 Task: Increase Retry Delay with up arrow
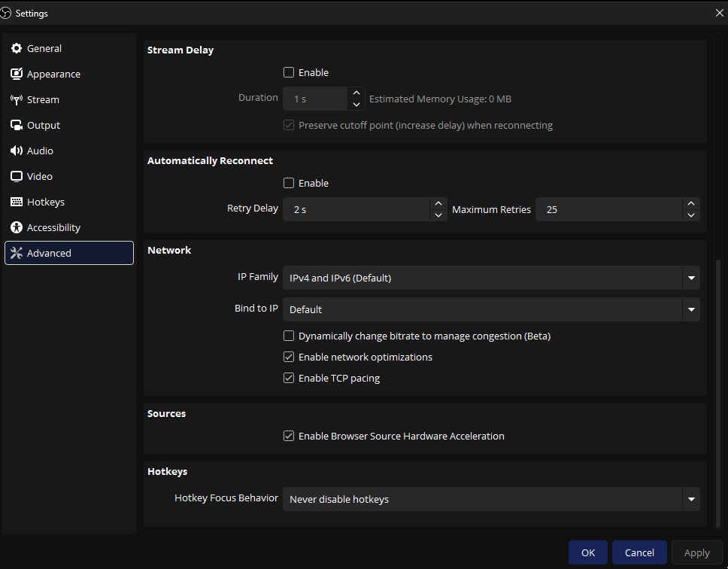(x=438, y=203)
